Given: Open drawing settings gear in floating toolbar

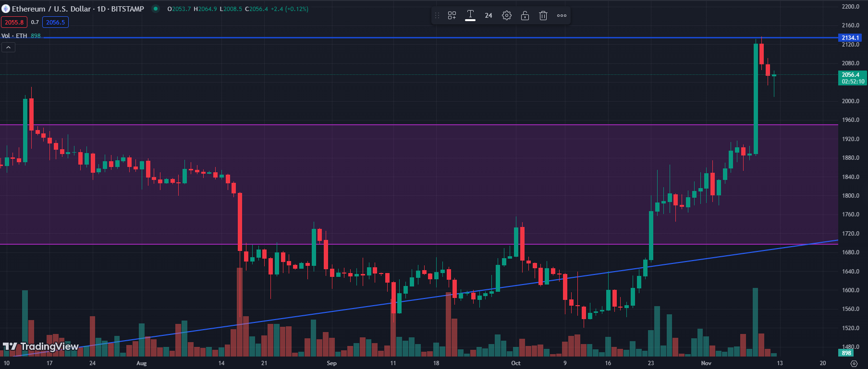Looking at the screenshot, I should pos(507,16).
